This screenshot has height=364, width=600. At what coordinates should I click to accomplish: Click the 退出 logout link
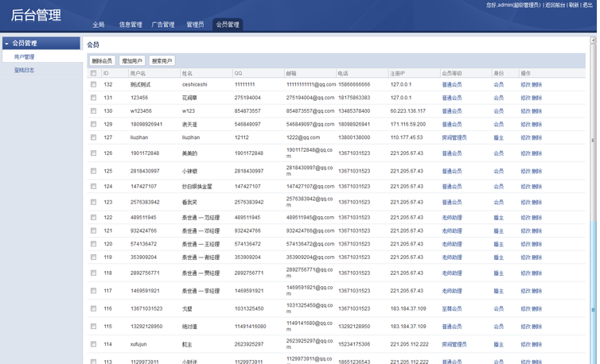tap(587, 5)
